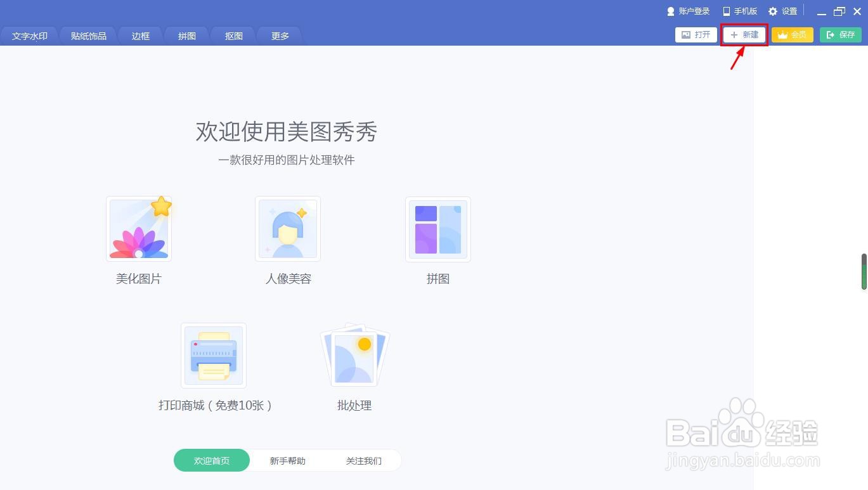
Task: Open the 打印商城 printer icon
Action: (x=214, y=356)
